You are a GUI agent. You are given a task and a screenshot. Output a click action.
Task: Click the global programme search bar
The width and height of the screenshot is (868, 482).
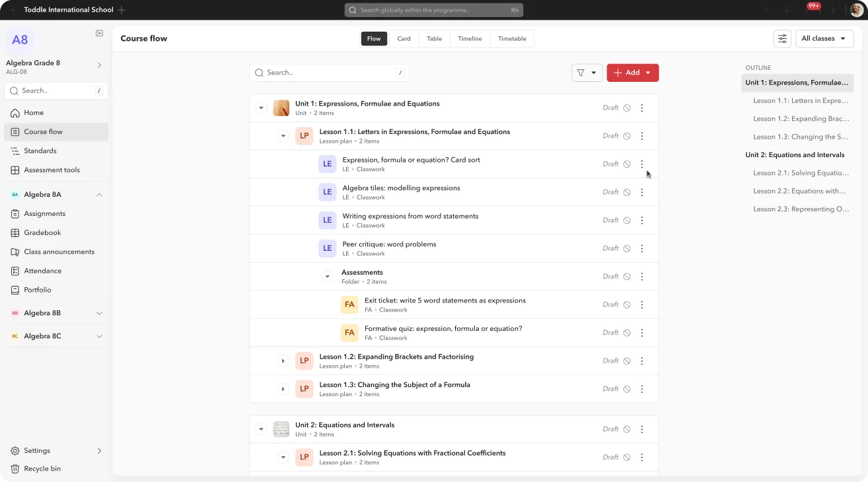[434, 10]
